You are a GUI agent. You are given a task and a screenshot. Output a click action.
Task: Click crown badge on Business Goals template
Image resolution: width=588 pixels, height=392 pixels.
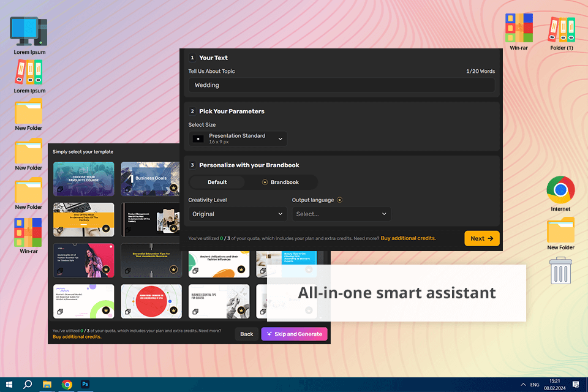tap(173, 187)
